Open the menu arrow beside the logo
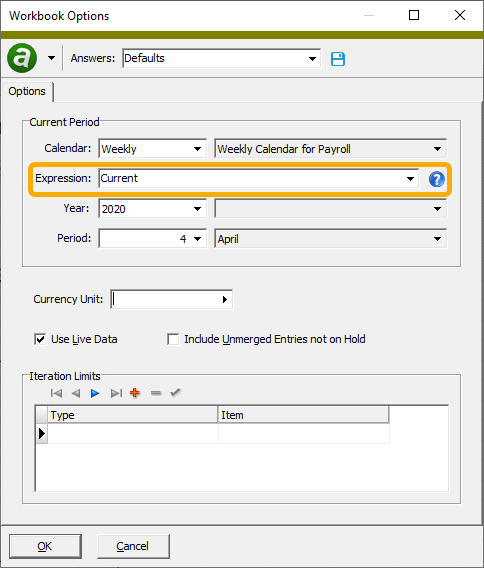Image resolution: width=484 pixels, height=568 pixels. click(51, 58)
